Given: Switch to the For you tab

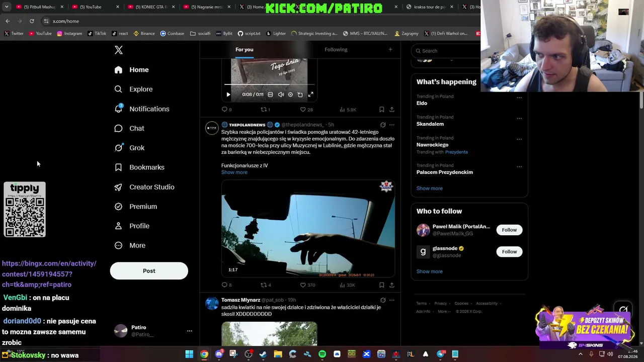Looking at the screenshot, I should pos(245,49).
